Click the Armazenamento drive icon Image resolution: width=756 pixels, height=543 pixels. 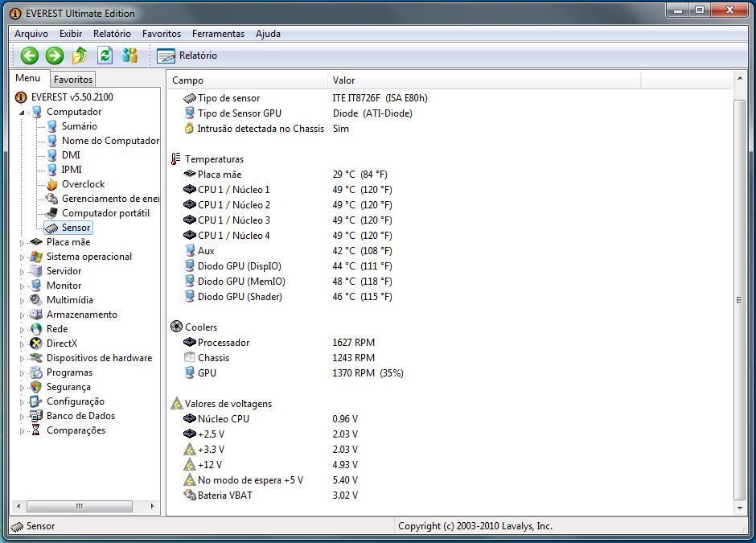point(36,315)
